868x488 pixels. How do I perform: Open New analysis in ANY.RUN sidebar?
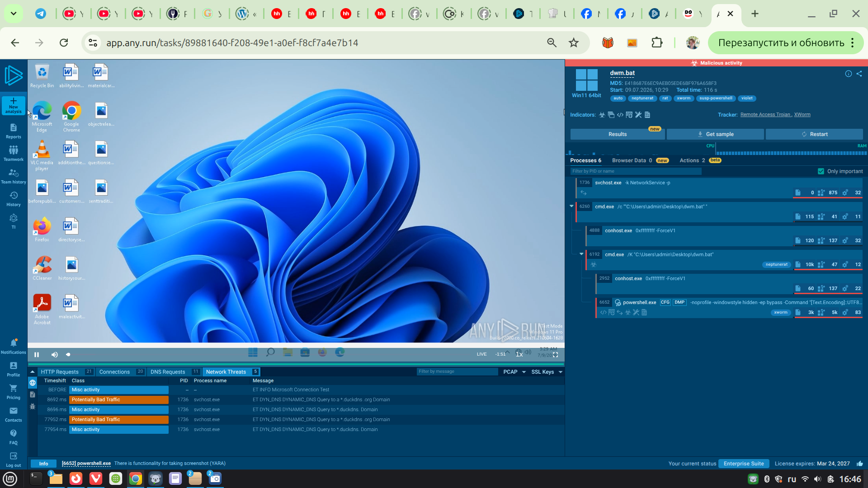click(x=14, y=105)
